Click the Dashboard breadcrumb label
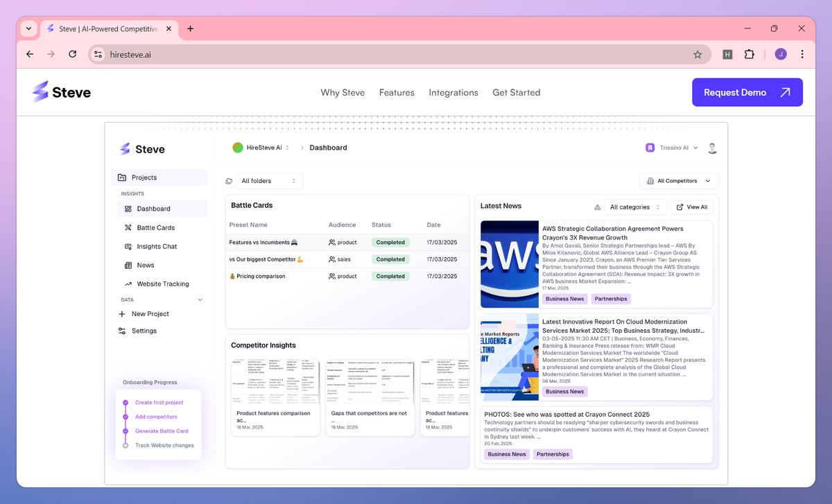 click(328, 148)
